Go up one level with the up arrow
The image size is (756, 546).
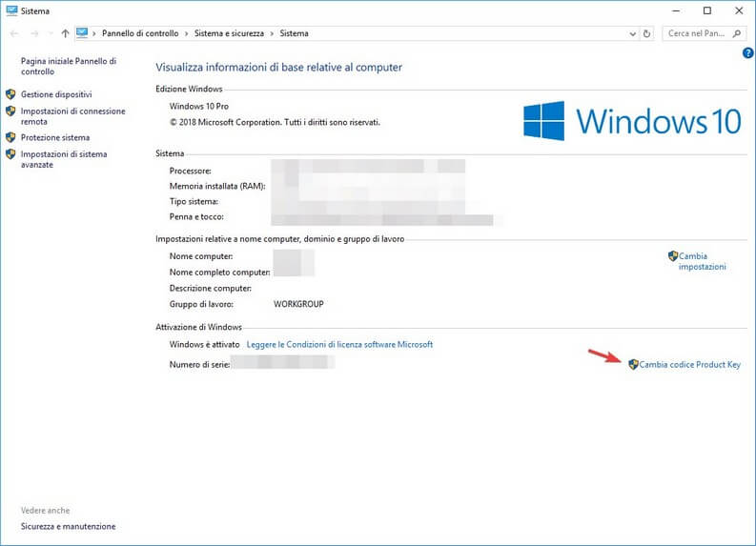pyautogui.click(x=65, y=33)
